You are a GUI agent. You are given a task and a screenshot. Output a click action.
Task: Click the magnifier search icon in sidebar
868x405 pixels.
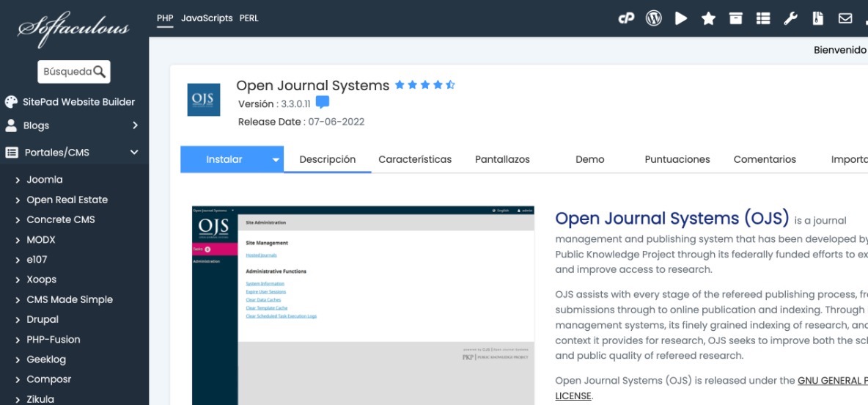pyautogui.click(x=100, y=71)
